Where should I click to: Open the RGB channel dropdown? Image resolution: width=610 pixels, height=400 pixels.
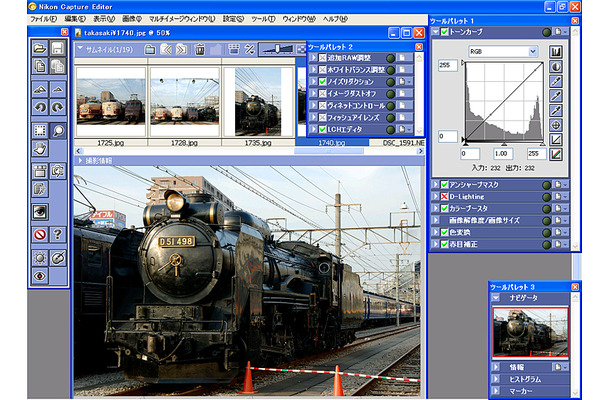pyautogui.click(x=532, y=51)
